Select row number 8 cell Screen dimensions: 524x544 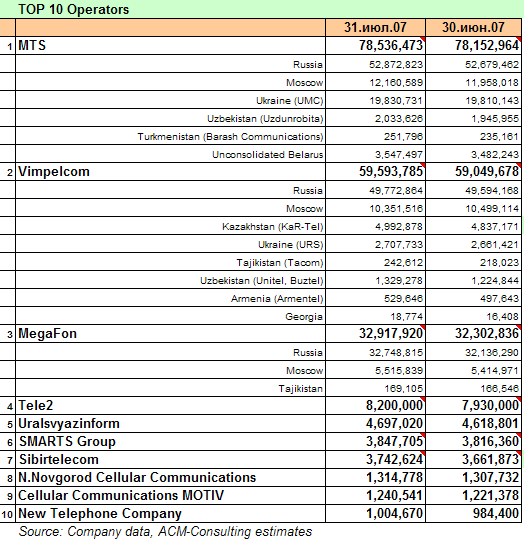point(8,477)
